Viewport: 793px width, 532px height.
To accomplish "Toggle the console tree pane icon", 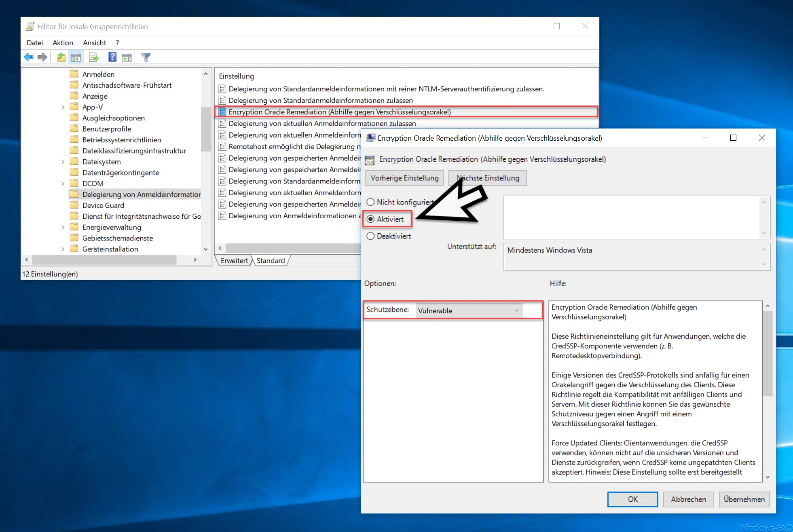I will pos(76,57).
